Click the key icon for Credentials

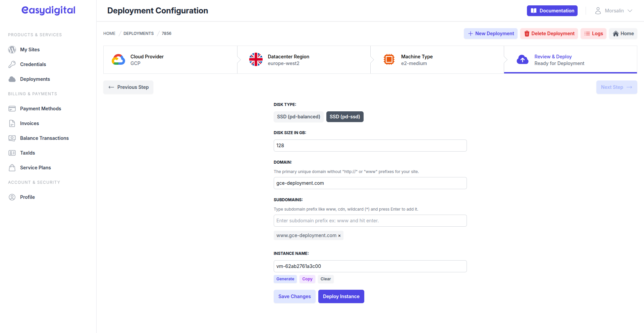12,64
